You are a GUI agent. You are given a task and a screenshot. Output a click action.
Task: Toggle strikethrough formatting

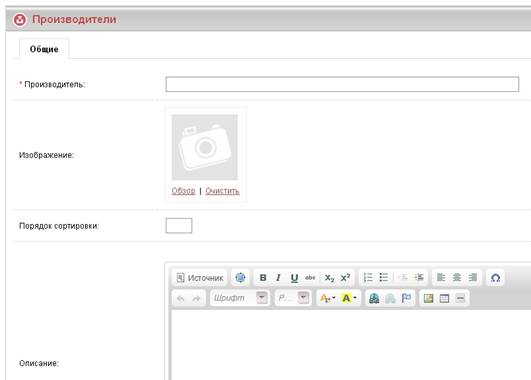pos(310,278)
